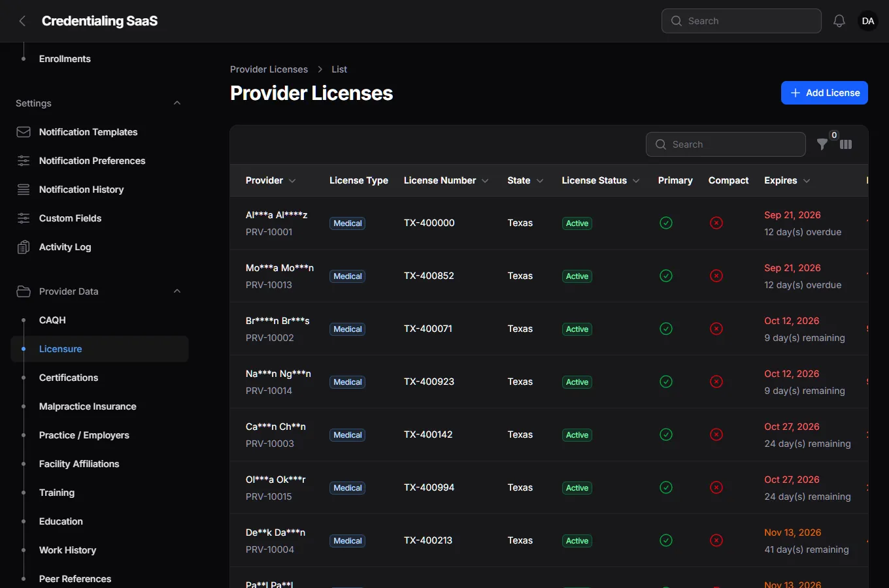Click the back arrow beside Credentialing SaaS

22,21
